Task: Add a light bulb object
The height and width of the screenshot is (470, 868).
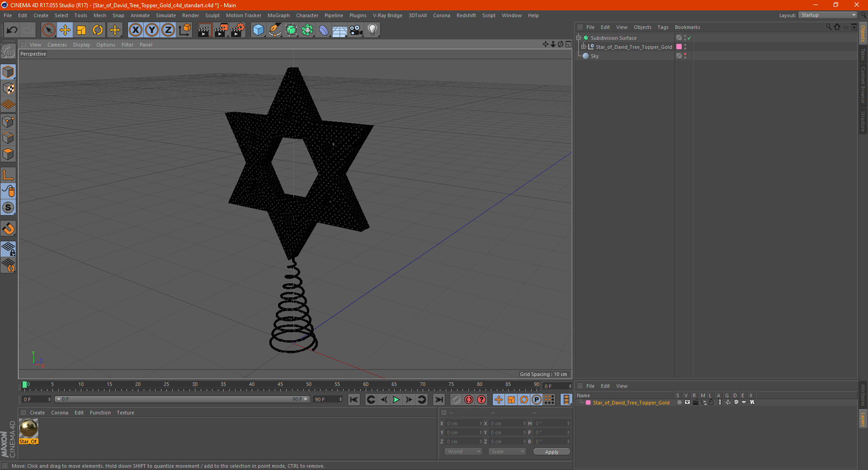Action: tap(372, 30)
